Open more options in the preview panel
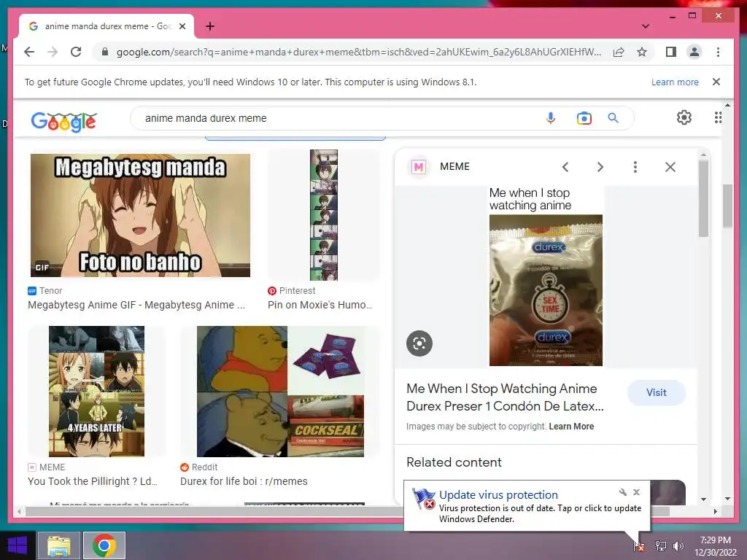Viewport: 747px width, 560px height. point(635,167)
